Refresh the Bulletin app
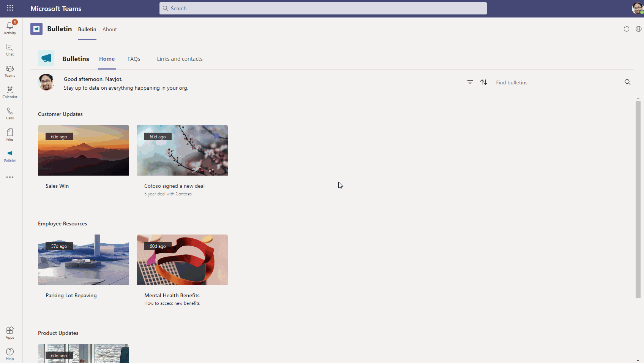Screen dimensions: 644x363 (x=626, y=29)
